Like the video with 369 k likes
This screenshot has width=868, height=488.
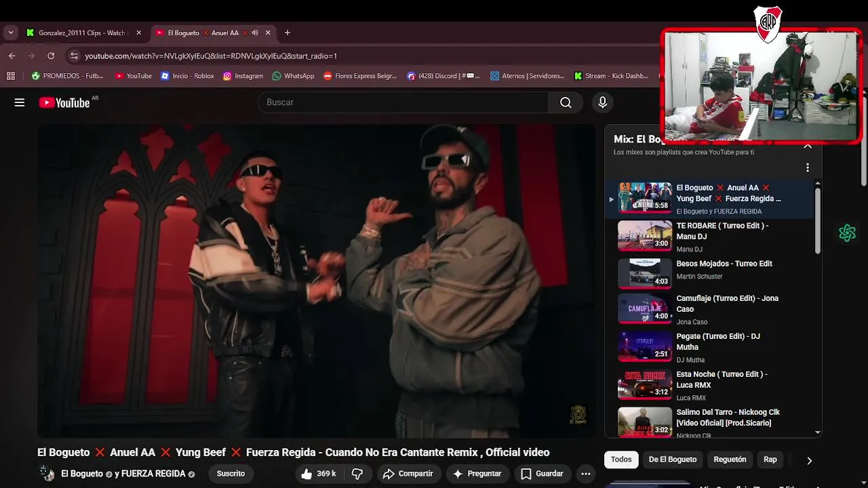point(318,474)
